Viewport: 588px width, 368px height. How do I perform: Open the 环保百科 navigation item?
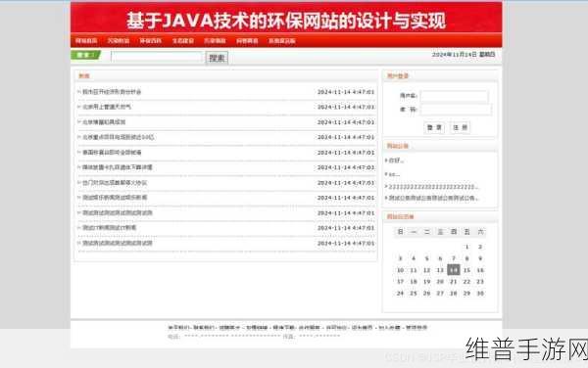pos(150,41)
